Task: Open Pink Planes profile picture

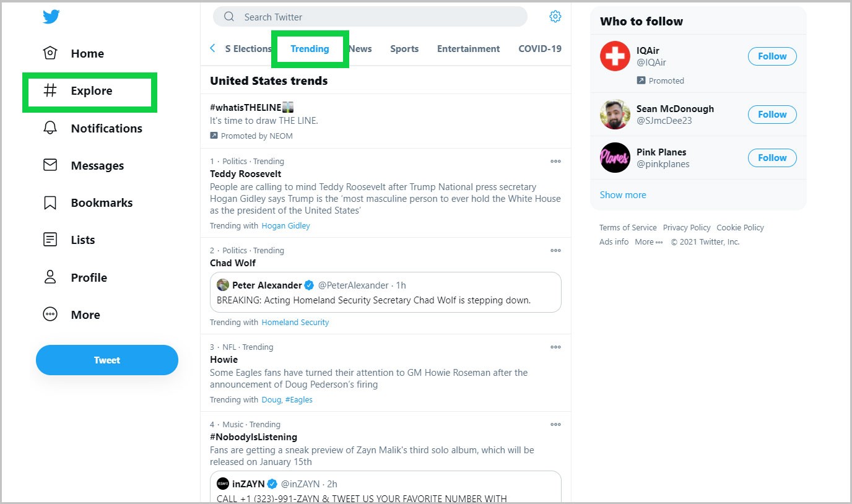Action: pos(615,158)
